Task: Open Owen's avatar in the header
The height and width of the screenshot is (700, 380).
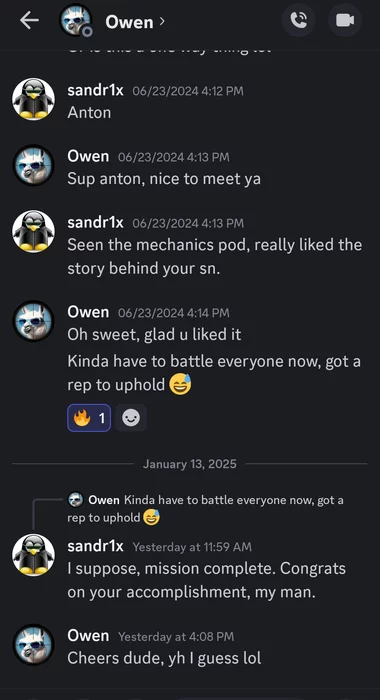Action: (76, 21)
